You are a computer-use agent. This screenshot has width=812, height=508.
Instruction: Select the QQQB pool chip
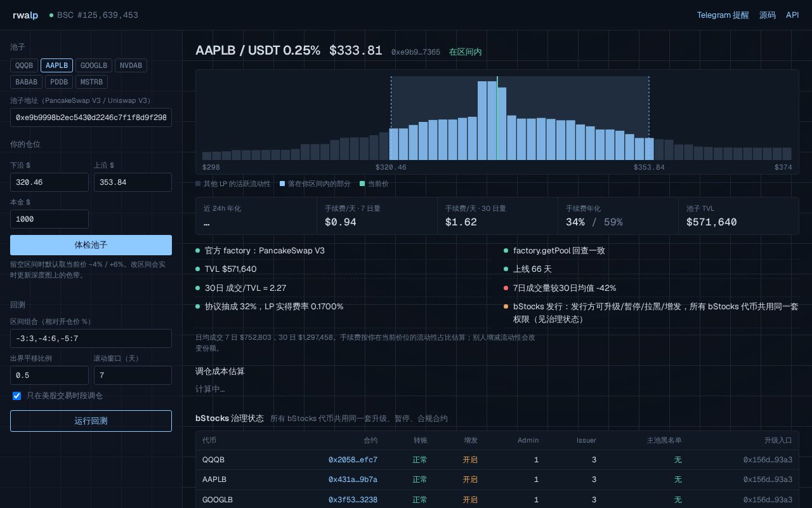pyautogui.click(x=24, y=65)
